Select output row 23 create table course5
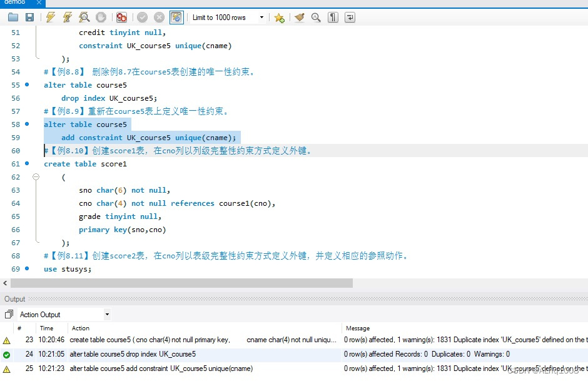Viewport: 588px width, 381px height. click(294, 340)
